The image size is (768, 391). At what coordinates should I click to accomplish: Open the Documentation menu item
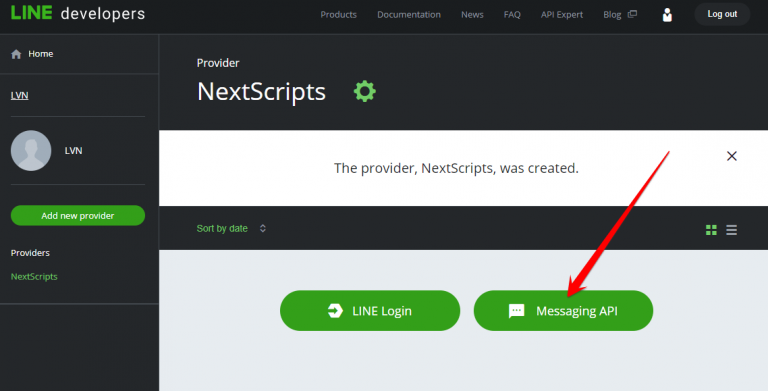(x=409, y=15)
